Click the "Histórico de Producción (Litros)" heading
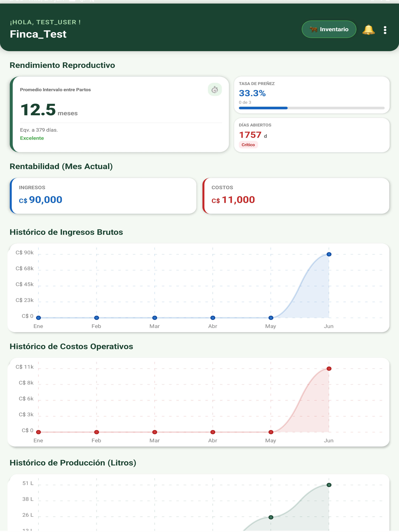Viewport: 399px width, 532px height. click(x=73, y=463)
